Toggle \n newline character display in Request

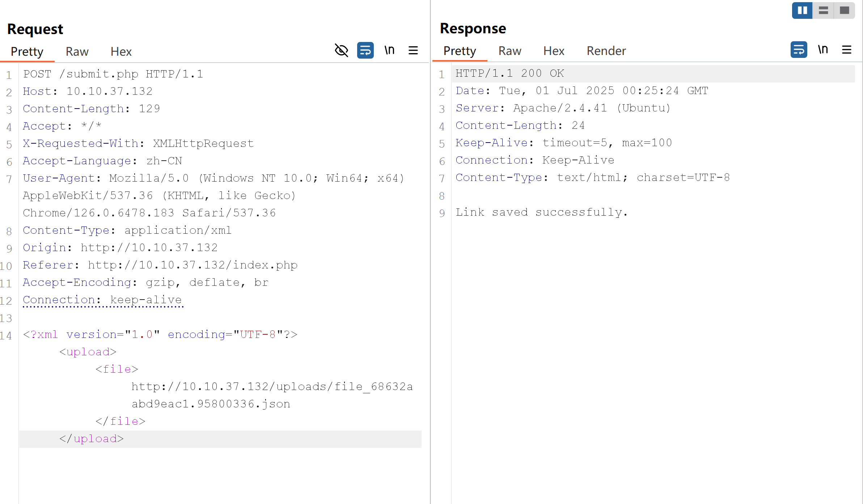click(389, 50)
